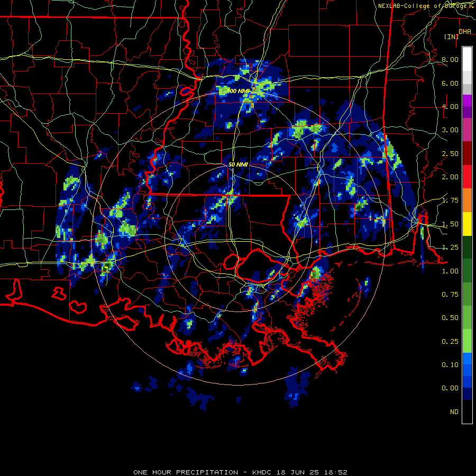
Task: Click the 1.75 legend value
Action: [450, 200]
